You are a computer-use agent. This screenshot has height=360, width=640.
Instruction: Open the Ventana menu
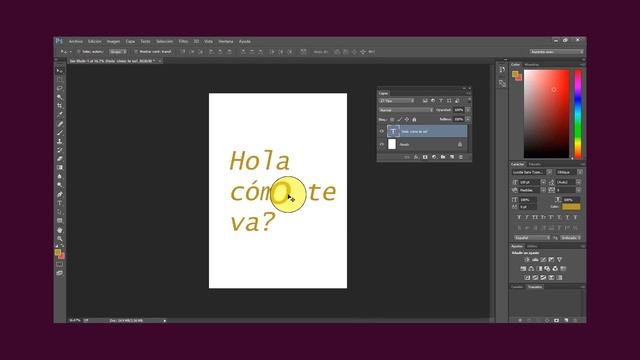(x=226, y=42)
